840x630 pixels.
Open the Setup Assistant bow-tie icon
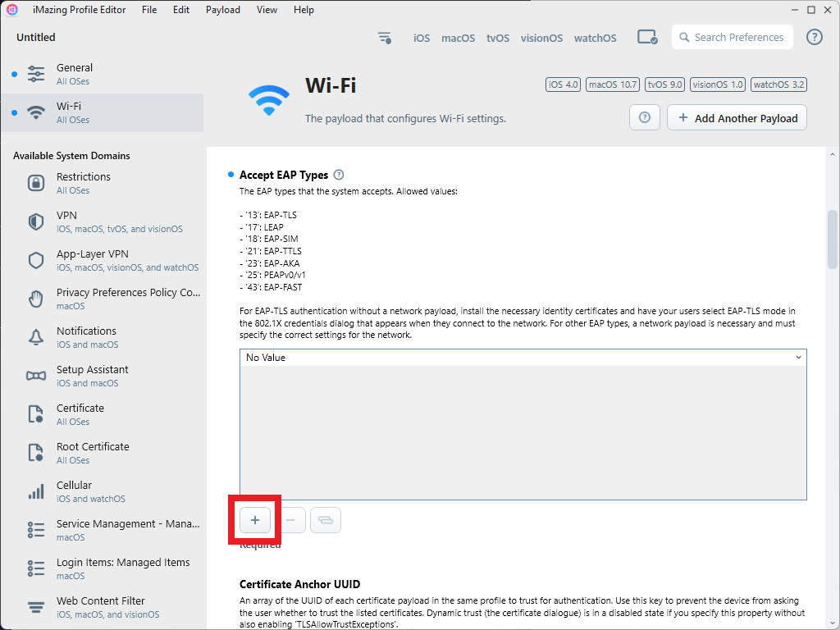point(36,376)
